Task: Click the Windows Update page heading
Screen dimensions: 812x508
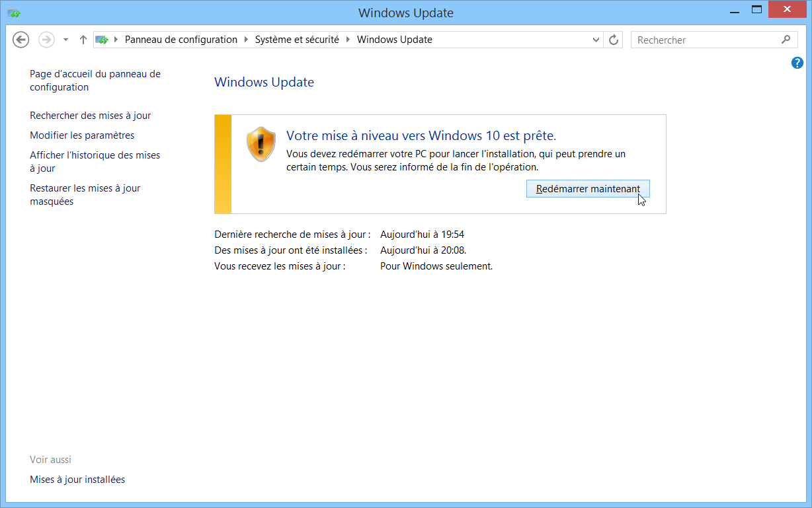Action: 264,83
